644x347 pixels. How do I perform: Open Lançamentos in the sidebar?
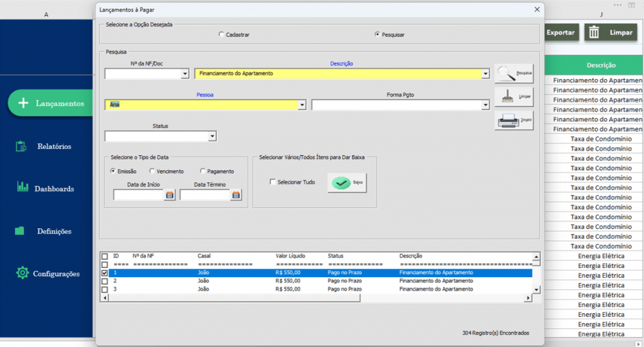coord(50,103)
